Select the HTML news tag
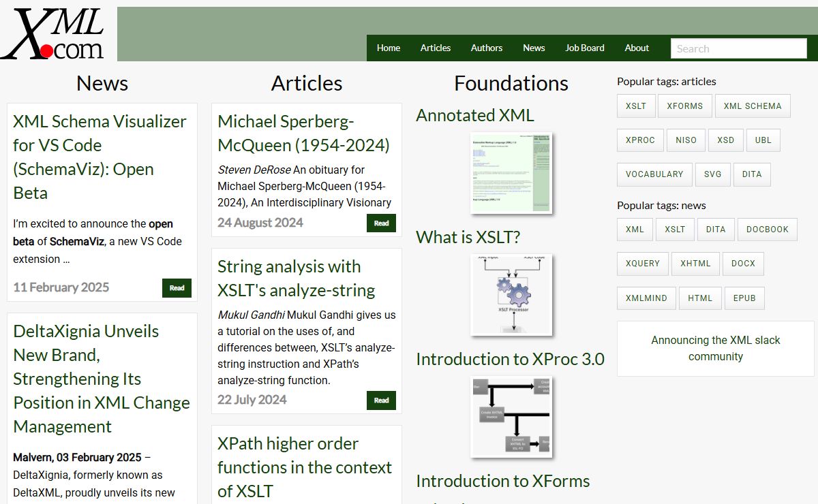 [x=700, y=298]
